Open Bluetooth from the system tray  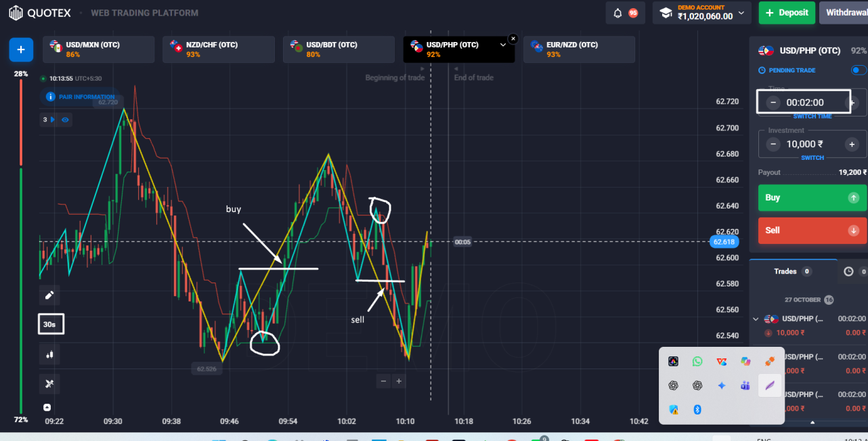pos(697,409)
